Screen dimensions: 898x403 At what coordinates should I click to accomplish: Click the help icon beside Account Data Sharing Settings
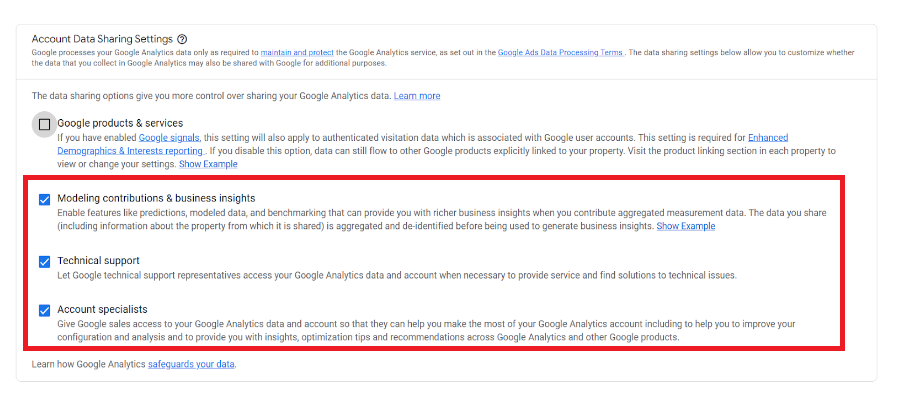(182, 39)
